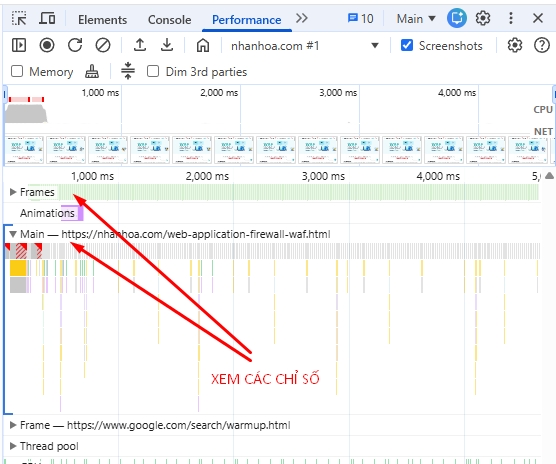
Task: Click the collapse/flatten tracks icon
Action: (128, 71)
